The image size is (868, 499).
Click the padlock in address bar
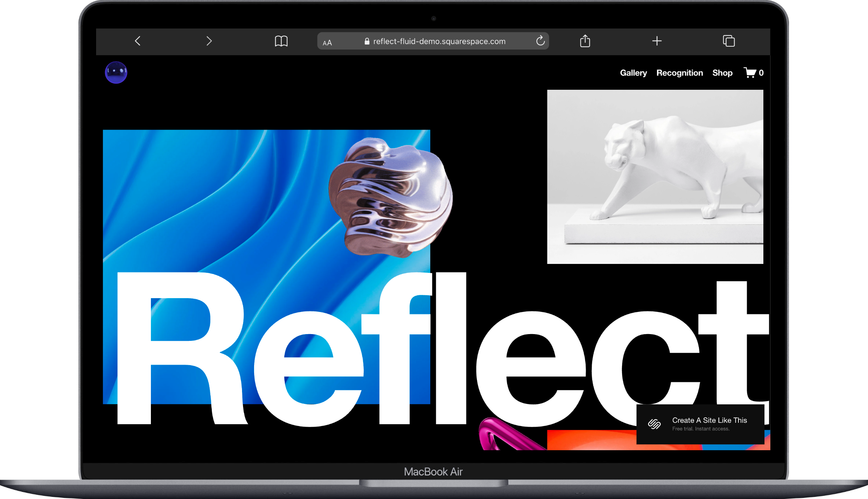point(367,41)
